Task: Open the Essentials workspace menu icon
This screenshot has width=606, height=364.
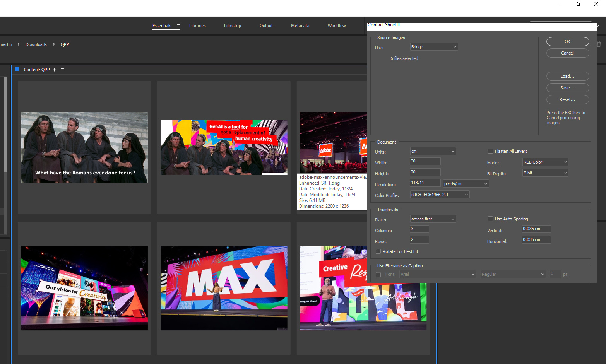Action: pos(178,26)
